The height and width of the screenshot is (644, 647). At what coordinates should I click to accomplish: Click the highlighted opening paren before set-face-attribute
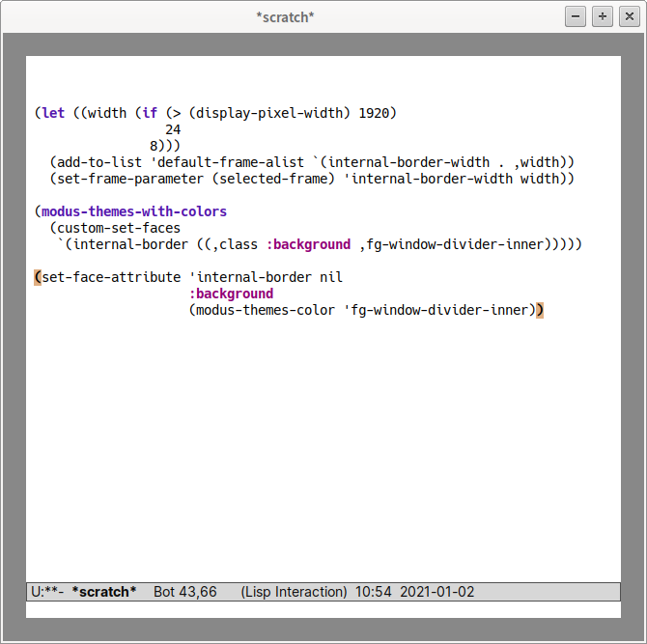(x=38, y=277)
